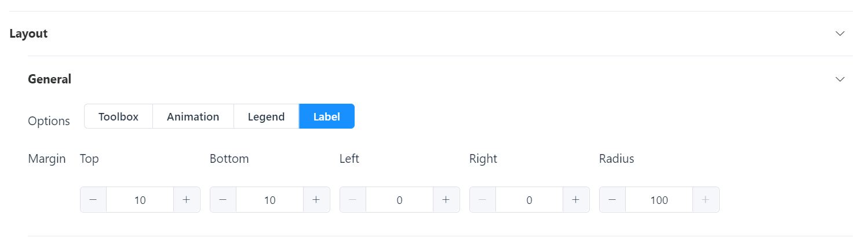Select the Left margin input box
The width and height of the screenshot is (868, 252).
click(x=399, y=200)
